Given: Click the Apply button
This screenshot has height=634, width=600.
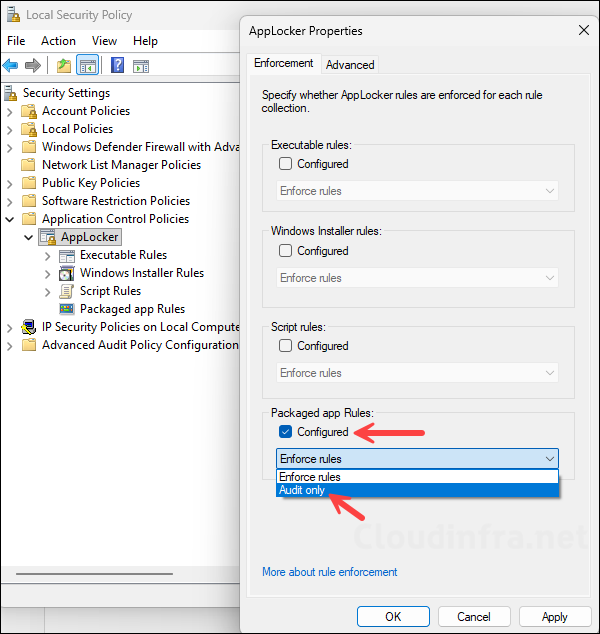Looking at the screenshot, I should tap(555, 617).
